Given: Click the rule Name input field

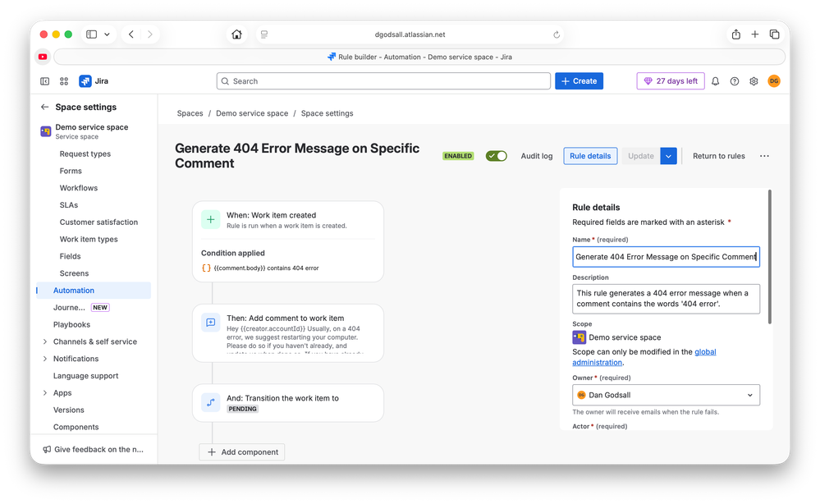Looking at the screenshot, I should [x=666, y=257].
